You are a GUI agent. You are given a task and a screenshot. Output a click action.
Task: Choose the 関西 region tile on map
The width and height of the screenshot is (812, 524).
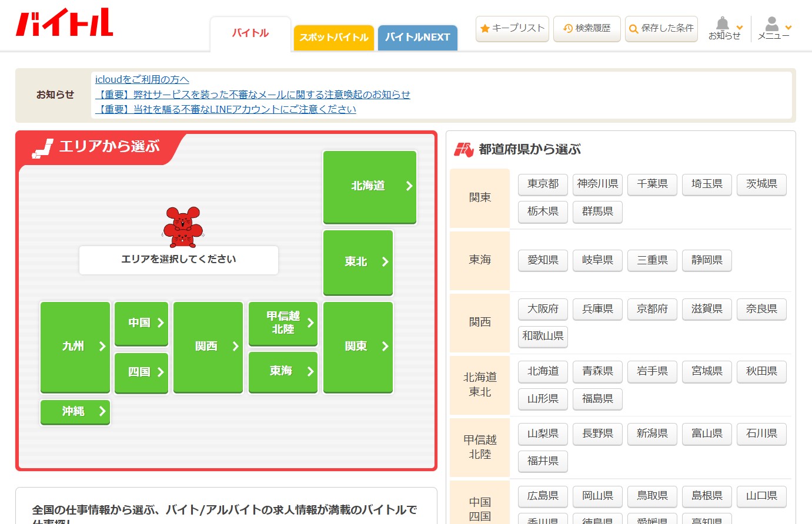(x=208, y=347)
